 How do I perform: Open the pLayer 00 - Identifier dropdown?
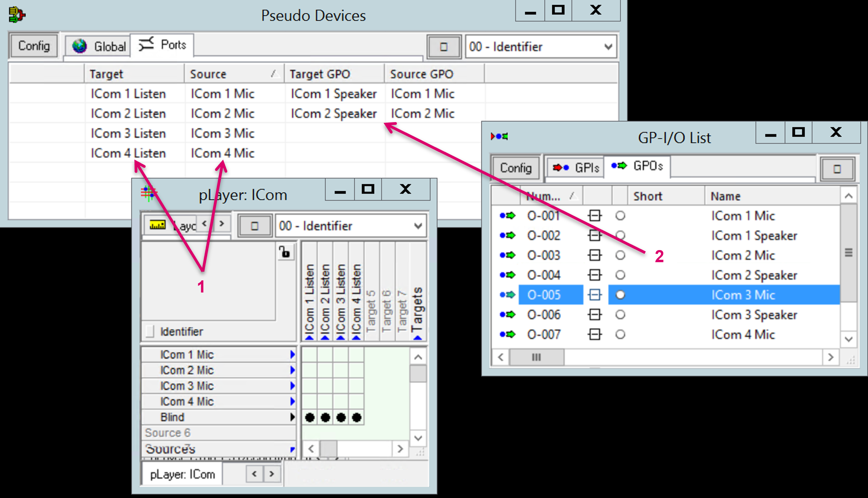click(x=418, y=226)
